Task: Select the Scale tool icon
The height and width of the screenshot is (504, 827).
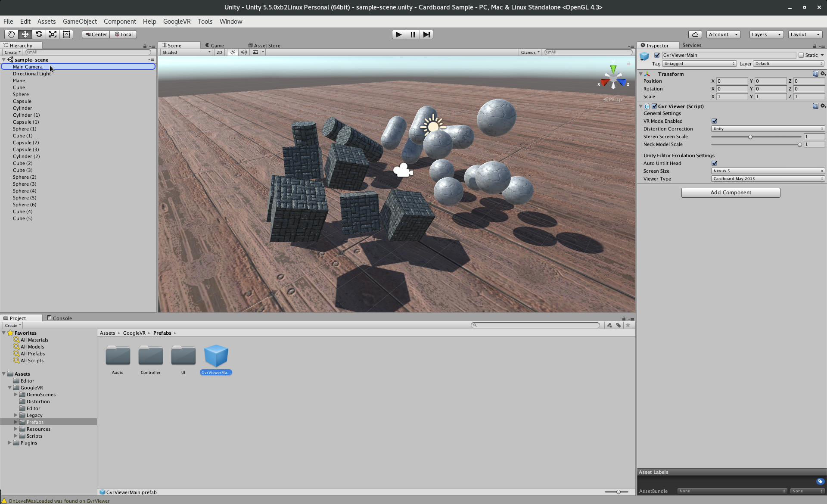Action: (53, 34)
